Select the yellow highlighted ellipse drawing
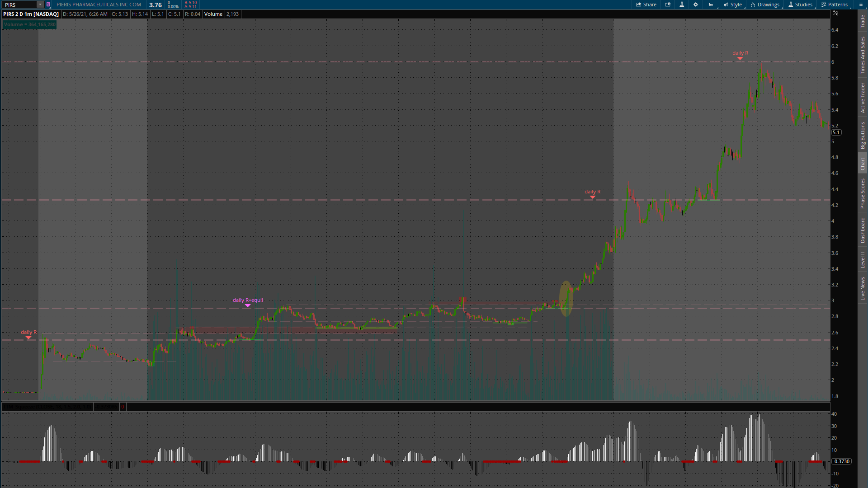This screenshot has height=488, width=868. pyautogui.click(x=566, y=298)
